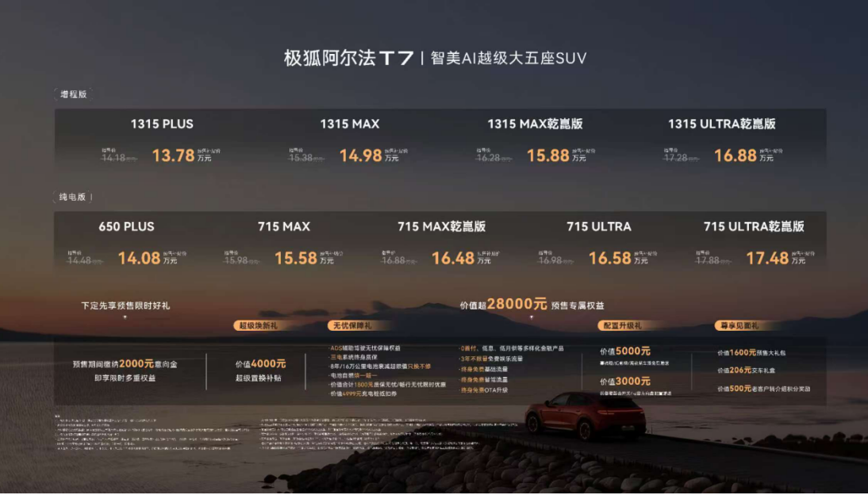The image size is (868, 495).
Task: Click the 预售期间缴纳2000元意向金 text
Action: [x=125, y=364]
